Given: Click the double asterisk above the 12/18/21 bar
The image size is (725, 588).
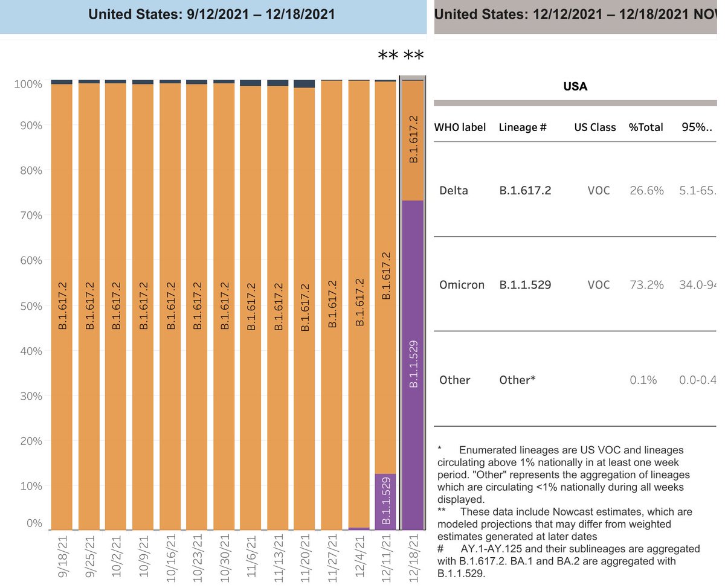Looking at the screenshot, I should tap(414, 56).
